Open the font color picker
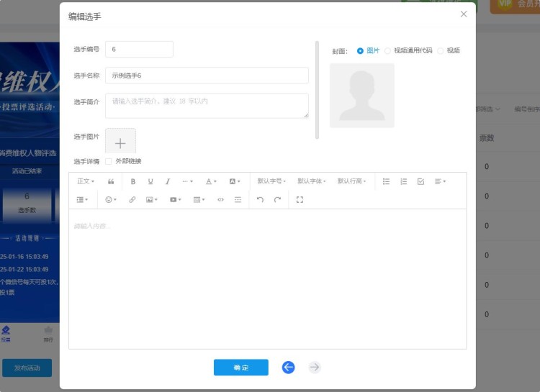Screen dimensions: 540x392 tap(210, 181)
